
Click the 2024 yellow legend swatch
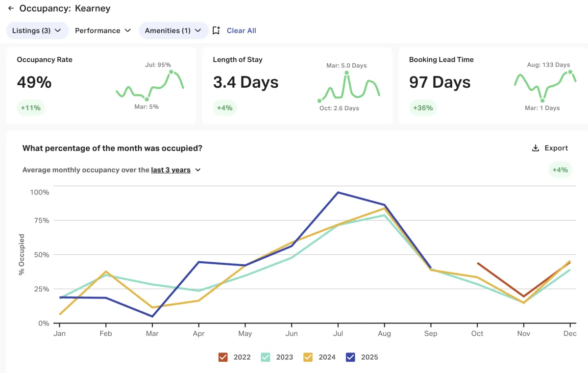tap(308, 357)
